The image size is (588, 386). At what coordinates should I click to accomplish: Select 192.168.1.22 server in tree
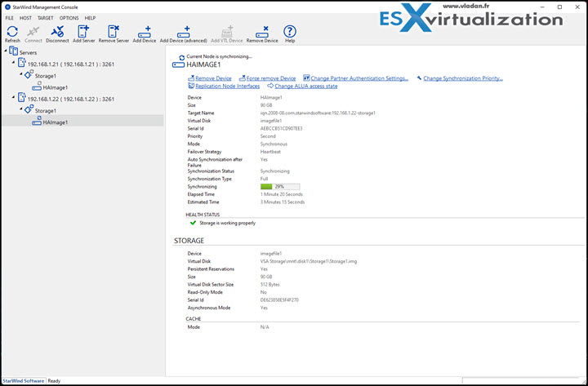(x=71, y=100)
